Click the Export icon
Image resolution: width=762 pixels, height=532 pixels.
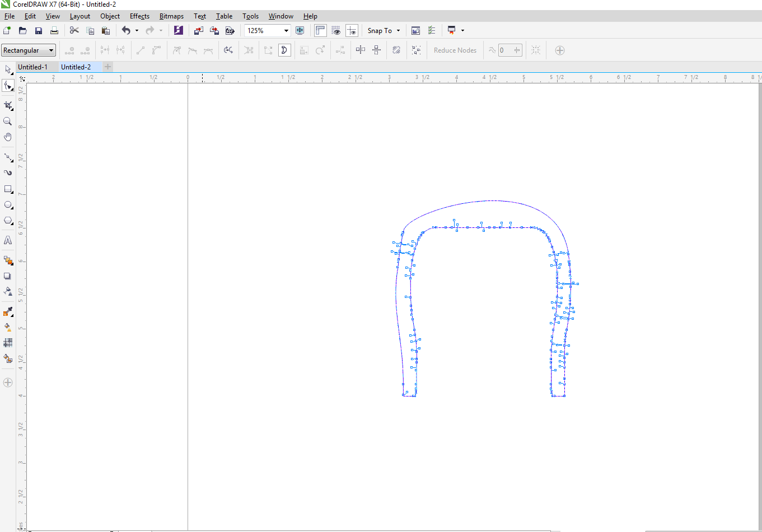214,31
